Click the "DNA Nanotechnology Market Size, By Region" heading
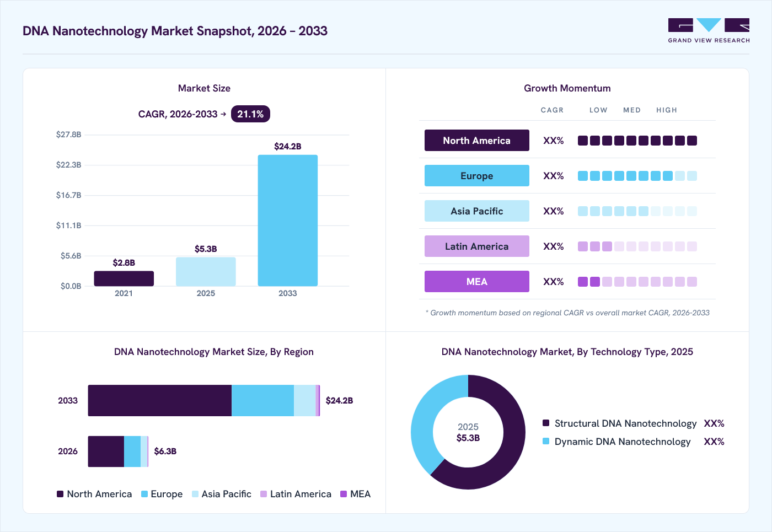Image resolution: width=772 pixels, height=532 pixels. click(x=214, y=352)
